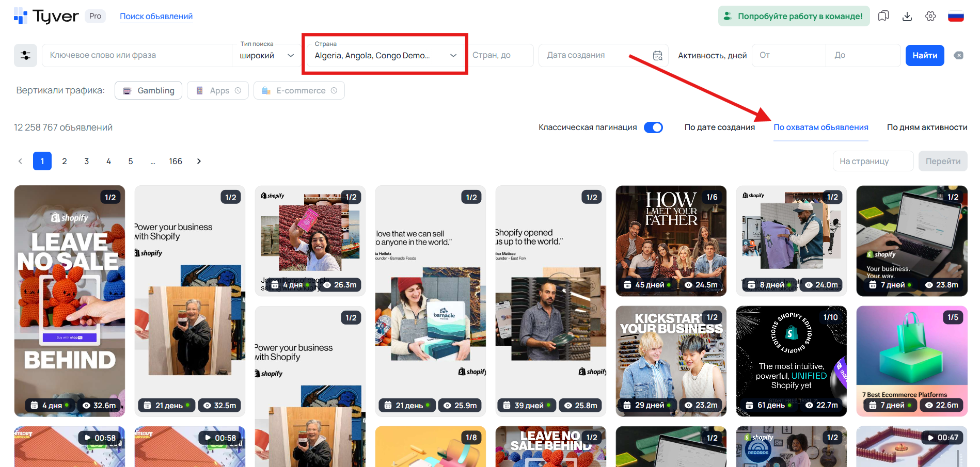Image resolution: width=980 pixels, height=467 pixels.
Task: Sort by По дате создания tab
Action: click(x=719, y=127)
